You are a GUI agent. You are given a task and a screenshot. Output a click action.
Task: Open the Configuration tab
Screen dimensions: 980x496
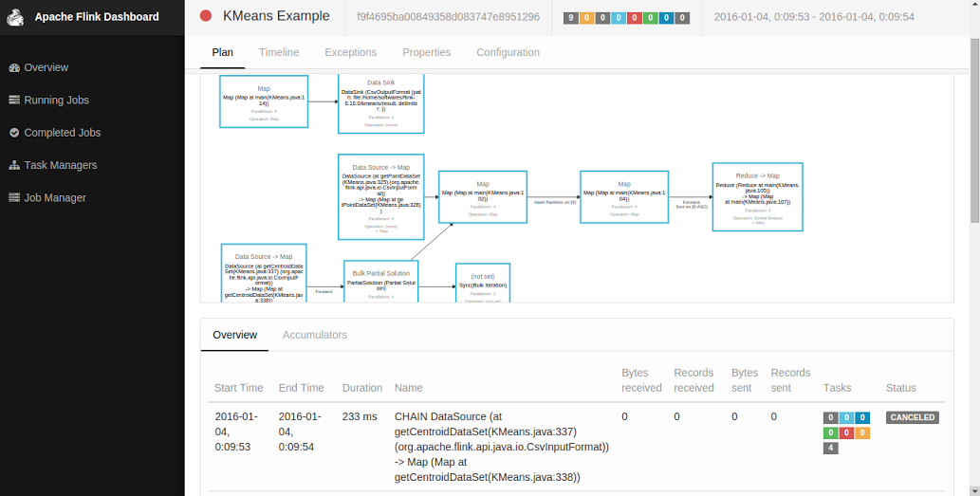coord(508,52)
